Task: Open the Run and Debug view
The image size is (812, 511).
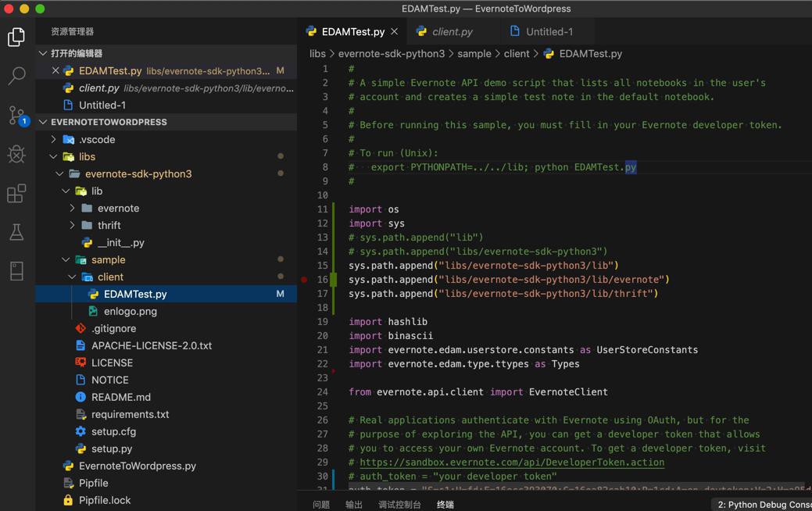Action: coord(16,154)
